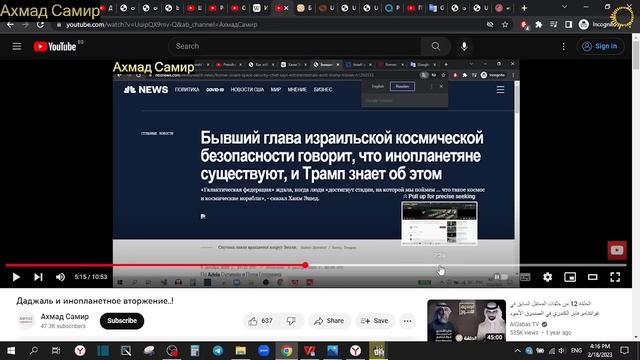This screenshot has height=360, width=640.
Task: Seek using the red progress bar scrubber
Action: pos(305,265)
